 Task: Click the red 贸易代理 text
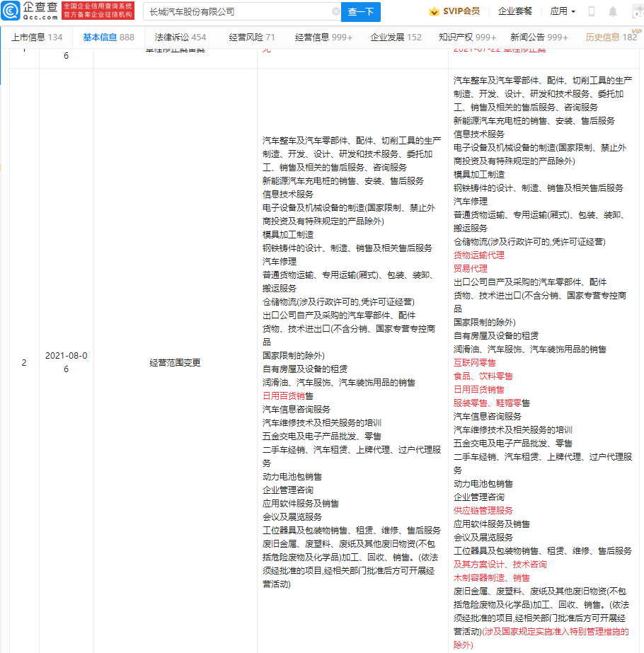pos(471,269)
